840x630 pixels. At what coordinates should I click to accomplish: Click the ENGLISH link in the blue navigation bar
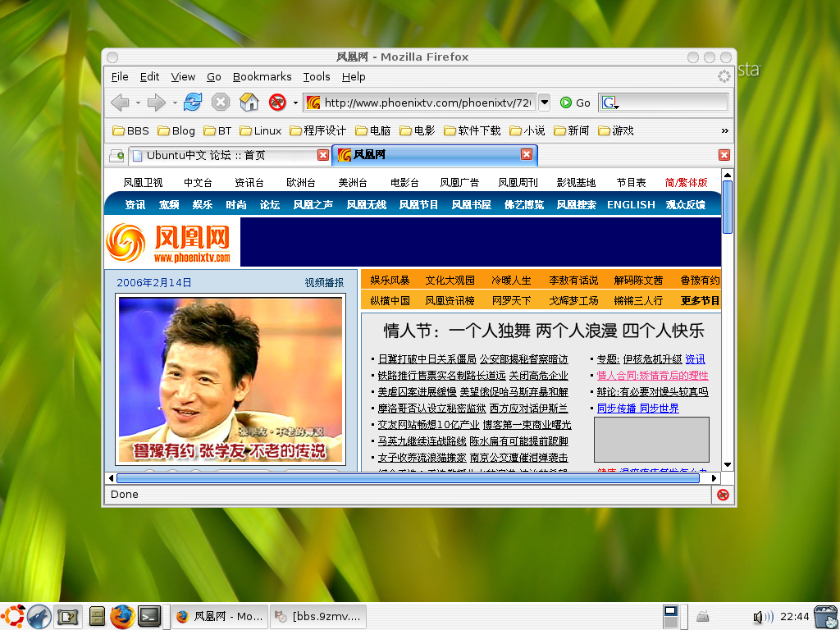pyautogui.click(x=631, y=204)
